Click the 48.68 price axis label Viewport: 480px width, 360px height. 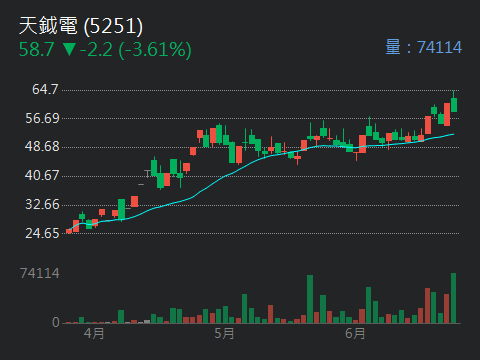tap(42, 146)
